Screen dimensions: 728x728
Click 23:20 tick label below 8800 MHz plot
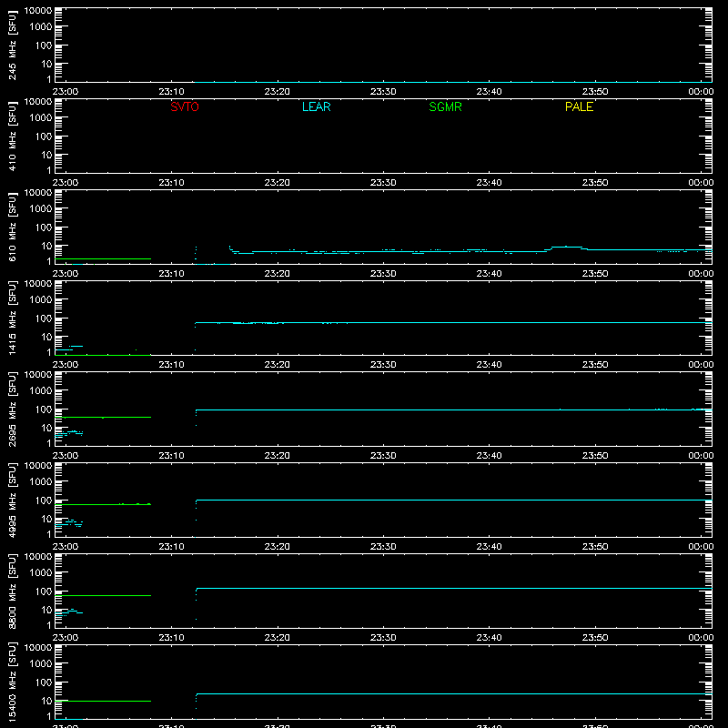pyautogui.click(x=278, y=638)
